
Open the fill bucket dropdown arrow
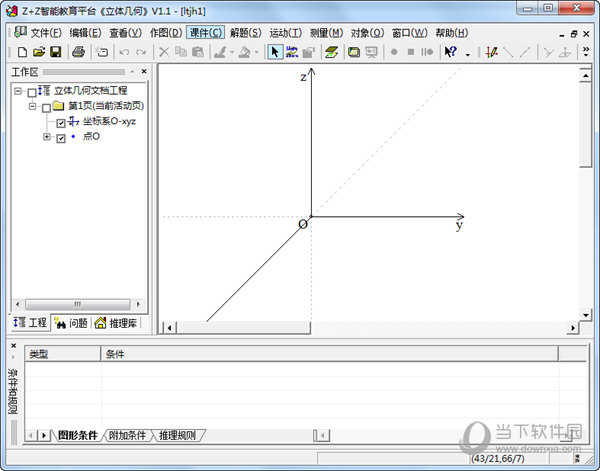(x=256, y=53)
